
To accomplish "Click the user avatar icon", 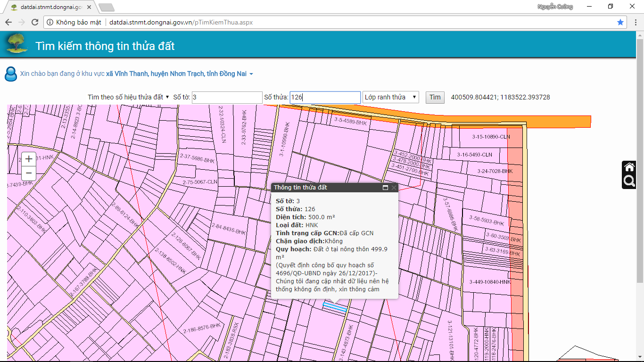I will [10, 74].
